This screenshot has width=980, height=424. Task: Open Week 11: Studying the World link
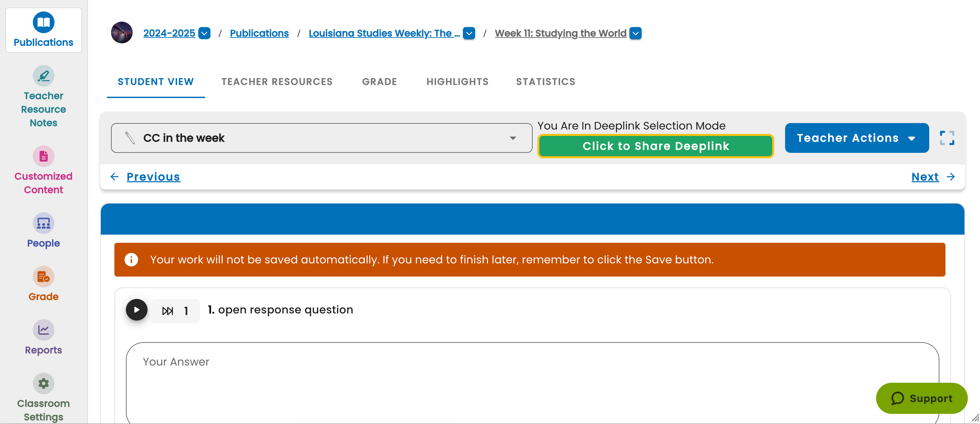coord(560,33)
